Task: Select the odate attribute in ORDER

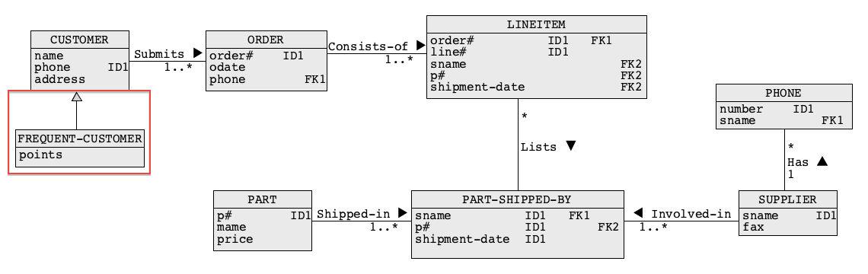Action: pos(227,68)
